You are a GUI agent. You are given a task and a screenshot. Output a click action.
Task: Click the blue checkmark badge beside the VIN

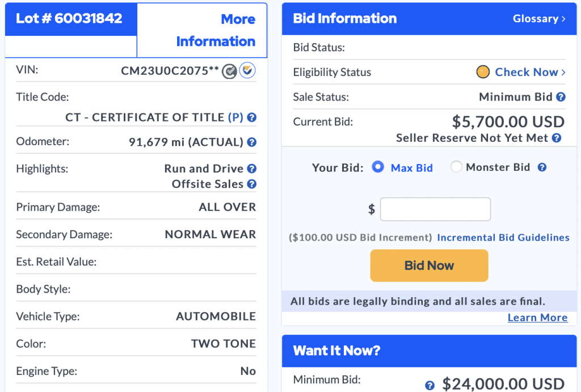(x=247, y=70)
